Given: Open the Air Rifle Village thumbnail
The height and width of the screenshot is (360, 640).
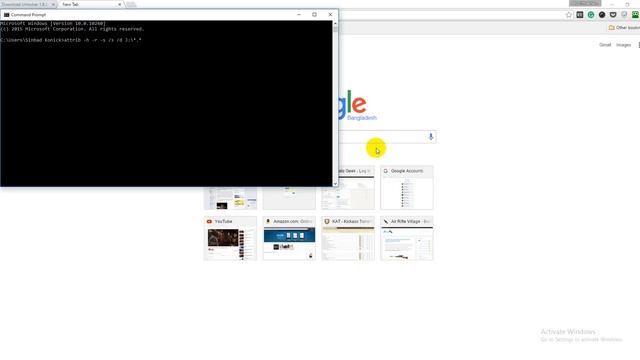Looking at the screenshot, I should point(407,238).
